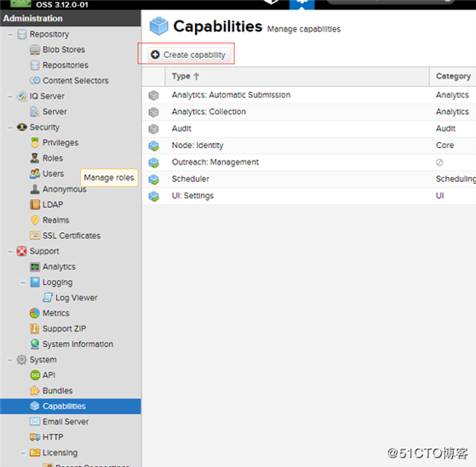Select the Scheduler capability row icon
This screenshot has width=476, height=467.
(x=154, y=179)
